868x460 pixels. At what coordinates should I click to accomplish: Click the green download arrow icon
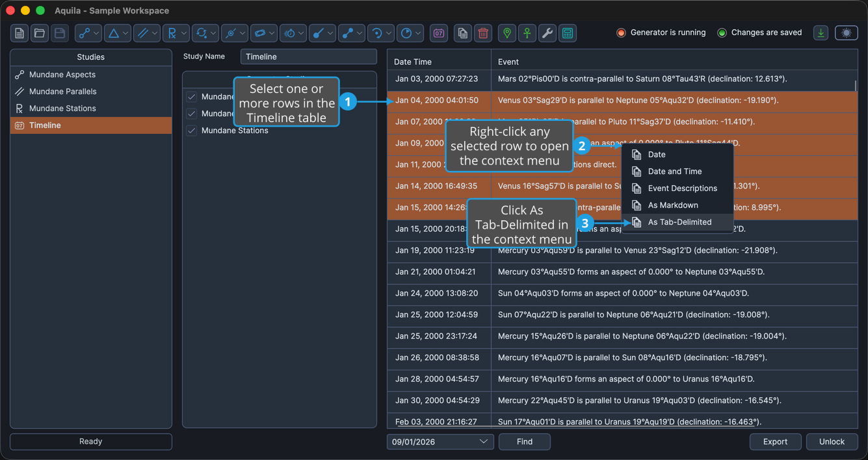(x=821, y=33)
